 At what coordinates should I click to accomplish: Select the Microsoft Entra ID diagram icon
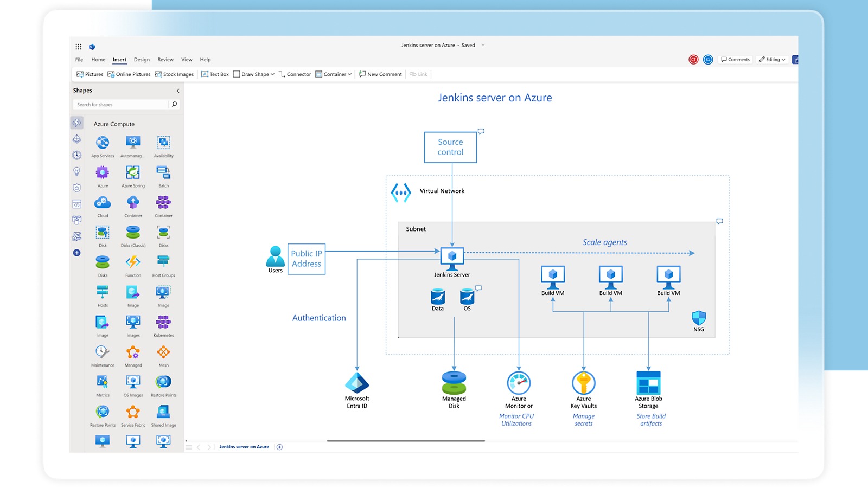pos(357,383)
